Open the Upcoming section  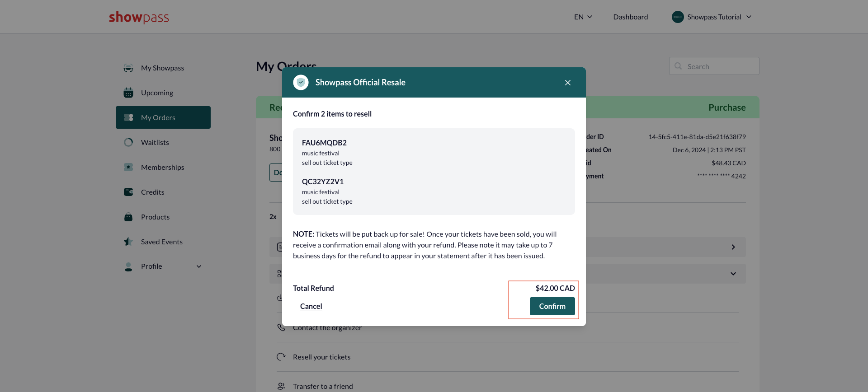[x=157, y=93]
